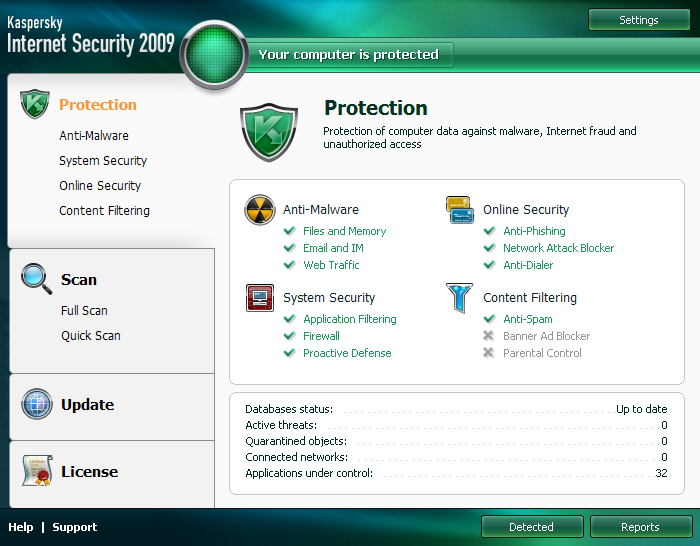Image resolution: width=700 pixels, height=546 pixels.
Task: Open Anti-Dialer link
Action: (x=528, y=265)
